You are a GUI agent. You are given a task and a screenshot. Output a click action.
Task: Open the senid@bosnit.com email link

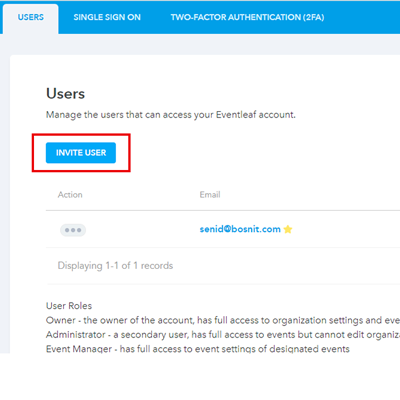click(240, 229)
